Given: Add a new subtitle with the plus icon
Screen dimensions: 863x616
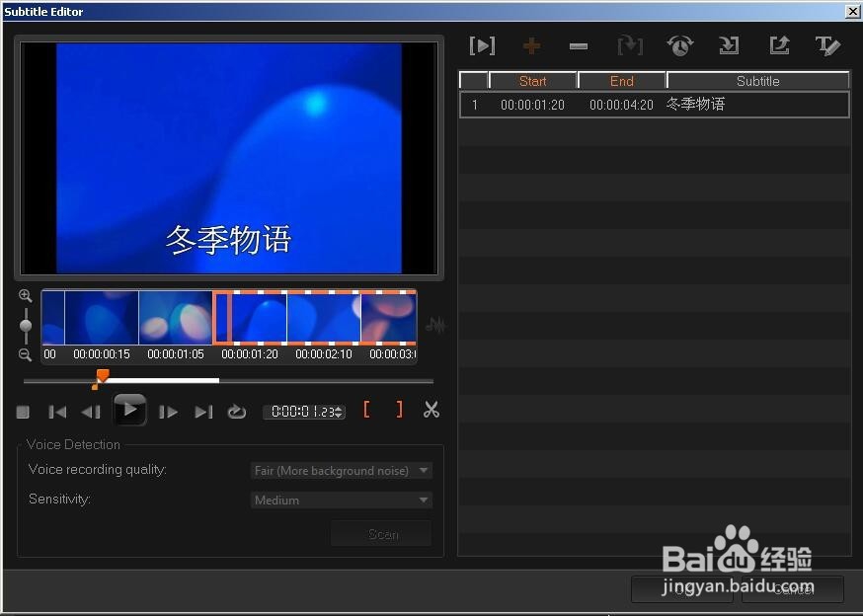Looking at the screenshot, I should coord(531,45).
